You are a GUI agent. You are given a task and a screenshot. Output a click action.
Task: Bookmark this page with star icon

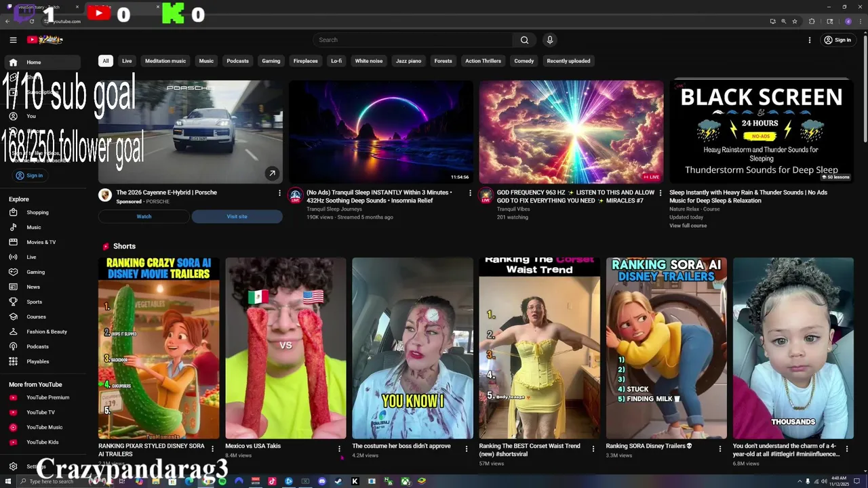tap(795, 21)
